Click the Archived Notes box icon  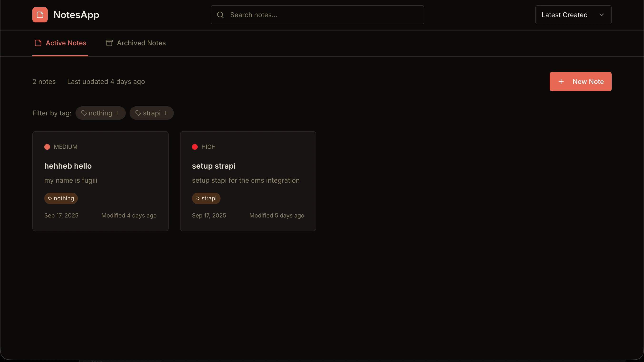pyautogui.click(x=109, y=43)
